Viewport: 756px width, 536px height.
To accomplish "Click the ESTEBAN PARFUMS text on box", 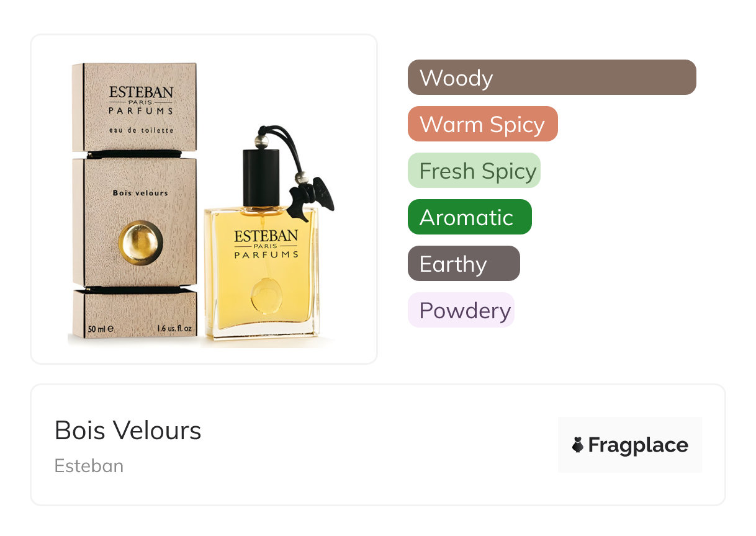I will pos(141,100).
